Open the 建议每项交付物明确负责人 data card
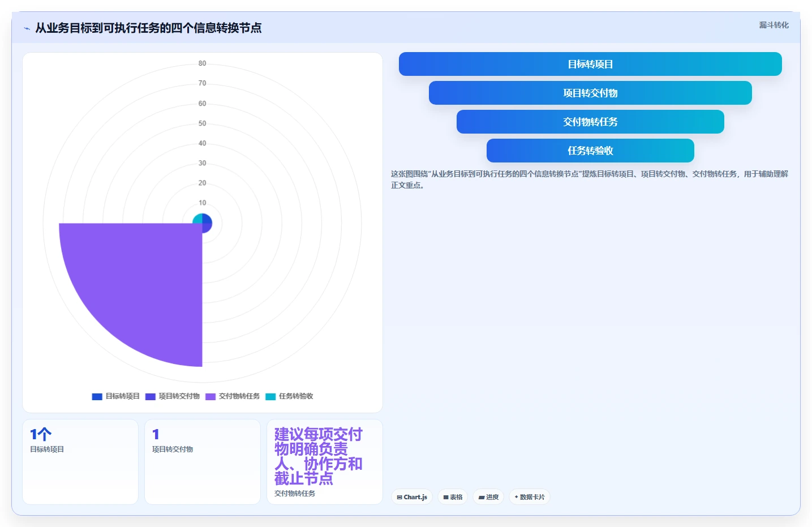The width and height of the screenshot is (812, 527). click(x=325, y=462)
